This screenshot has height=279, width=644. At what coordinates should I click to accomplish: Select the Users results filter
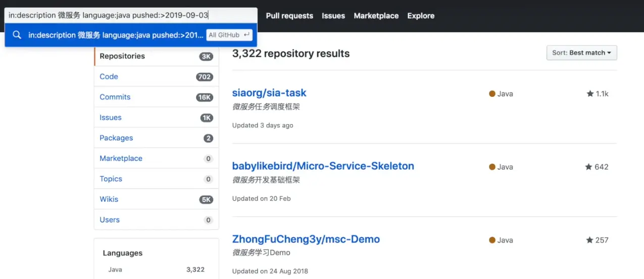[x=157, y=219]
